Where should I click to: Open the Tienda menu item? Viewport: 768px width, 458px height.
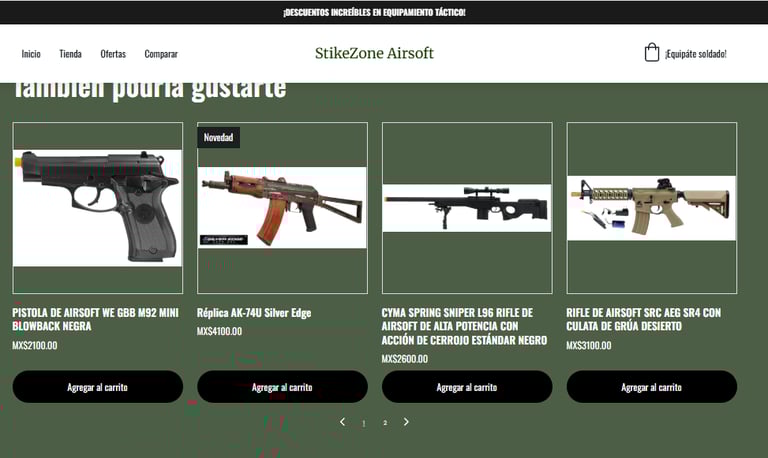71,54
